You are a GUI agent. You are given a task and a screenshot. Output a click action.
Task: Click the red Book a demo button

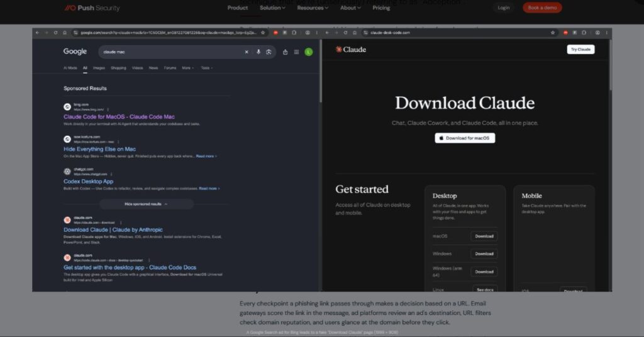pos(542,8)
